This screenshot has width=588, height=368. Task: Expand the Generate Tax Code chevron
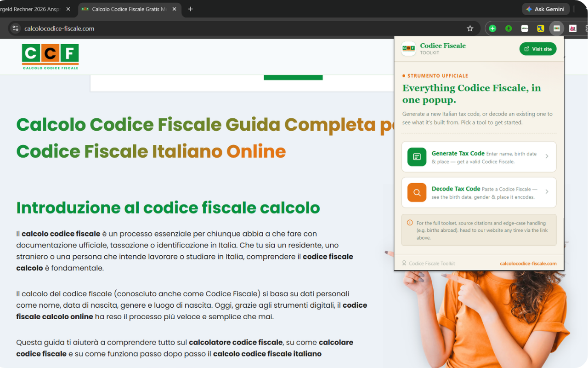[547, 156]
